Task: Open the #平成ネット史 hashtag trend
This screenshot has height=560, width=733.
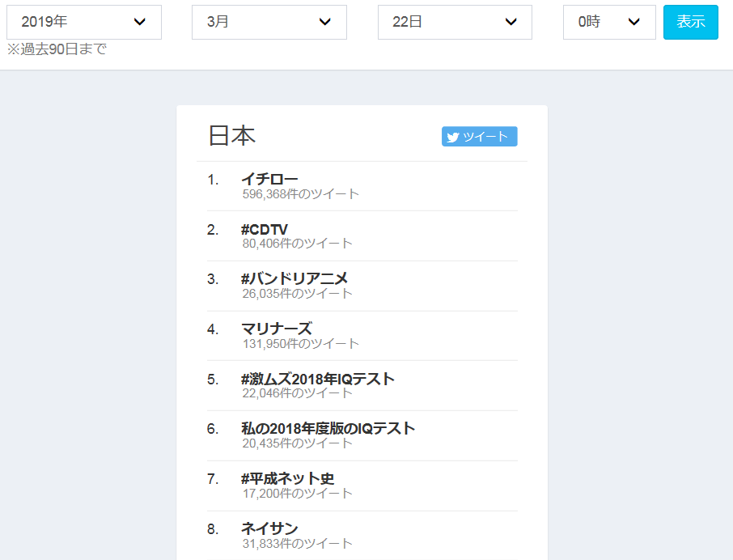Action: [287, 478]
